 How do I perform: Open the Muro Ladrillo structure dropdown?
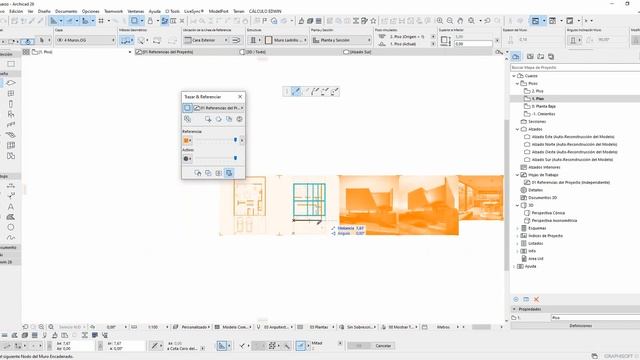tap(286, 40)
